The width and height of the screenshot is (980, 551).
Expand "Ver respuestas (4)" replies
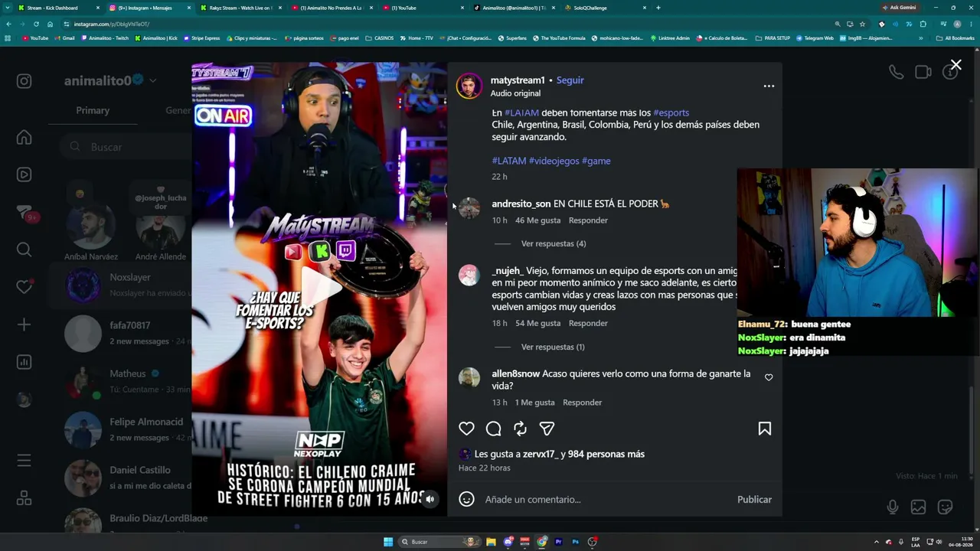click(x=554, y=243)
